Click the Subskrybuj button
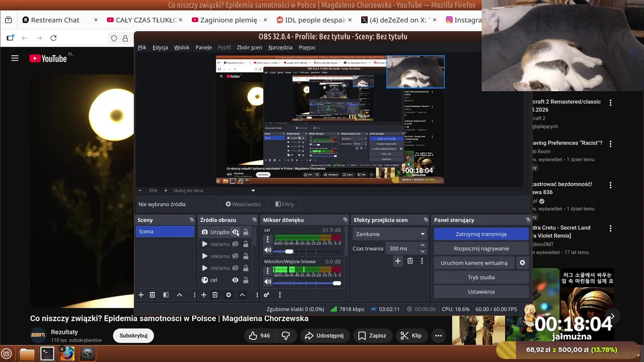The image size is (644, 362). [133, 335]
